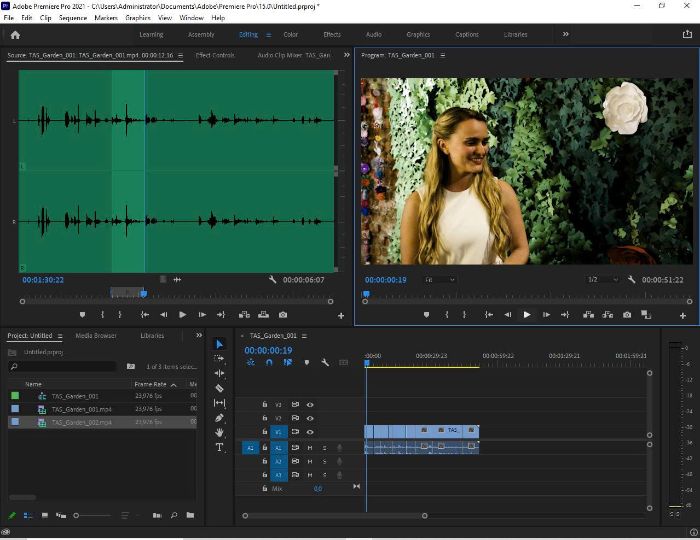
Task: Click timeline horizontal zoom scroll bar
Action: click(x=335, y=515)
